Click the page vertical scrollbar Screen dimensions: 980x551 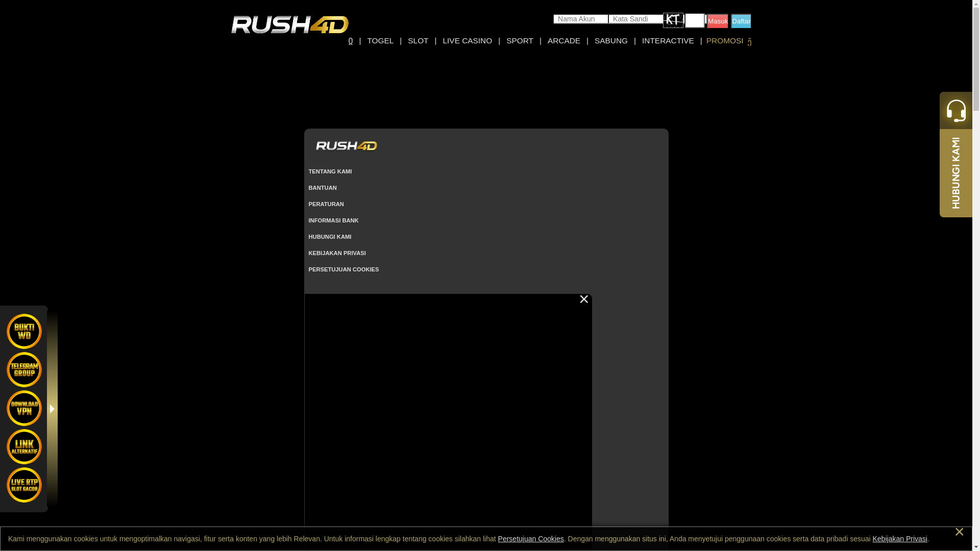point(976,275)
